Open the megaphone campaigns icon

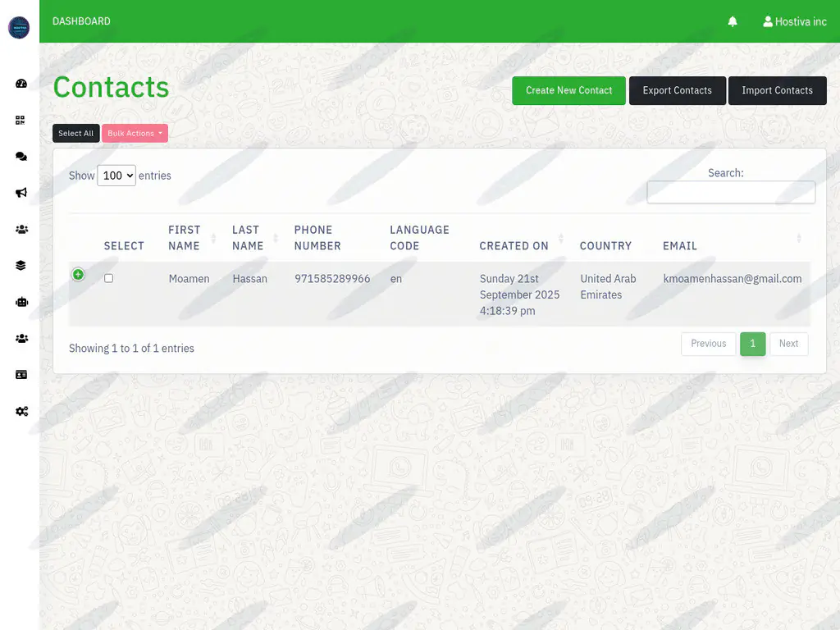click(x=21, y=193)
